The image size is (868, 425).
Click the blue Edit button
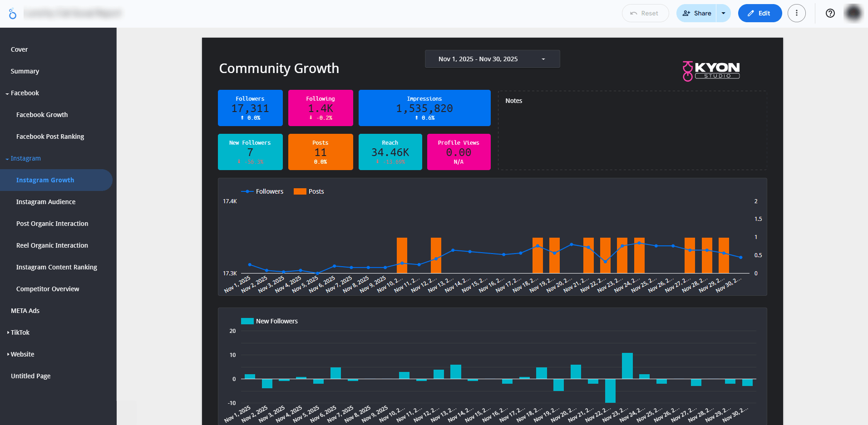click(759, 13)
